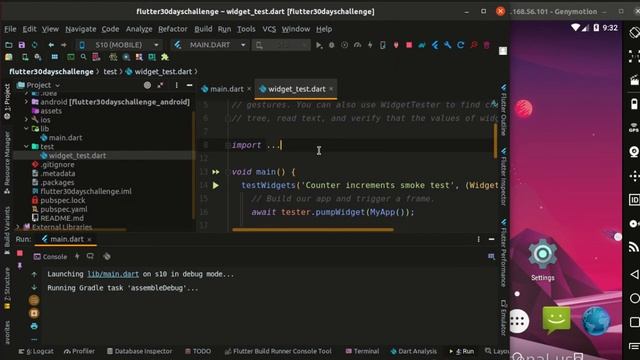Image resolution: width=640 pixels, height=360 pixels.
Task: Collapse the lib folder in the project tree
Action: 27,129
